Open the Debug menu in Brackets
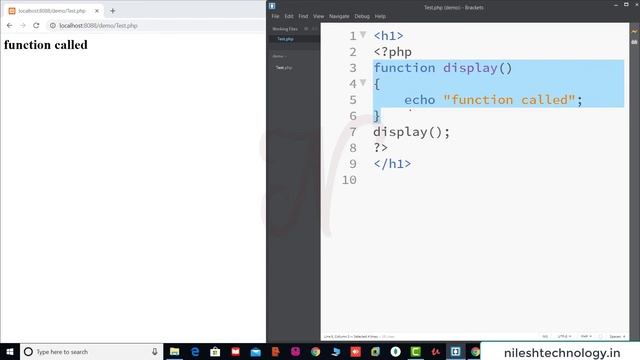Screen dimensions: 640x360 pos(362,16)
